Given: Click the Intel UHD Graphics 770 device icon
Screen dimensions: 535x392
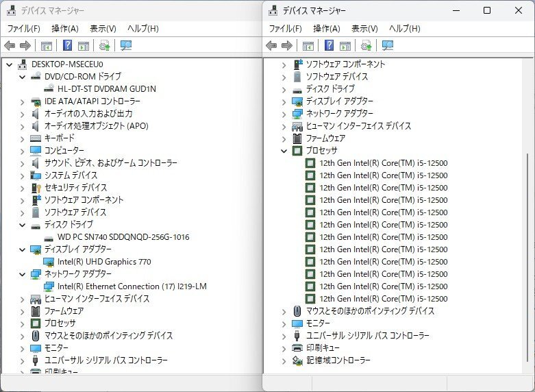Looking at the screenshot, I should [49, 262].
